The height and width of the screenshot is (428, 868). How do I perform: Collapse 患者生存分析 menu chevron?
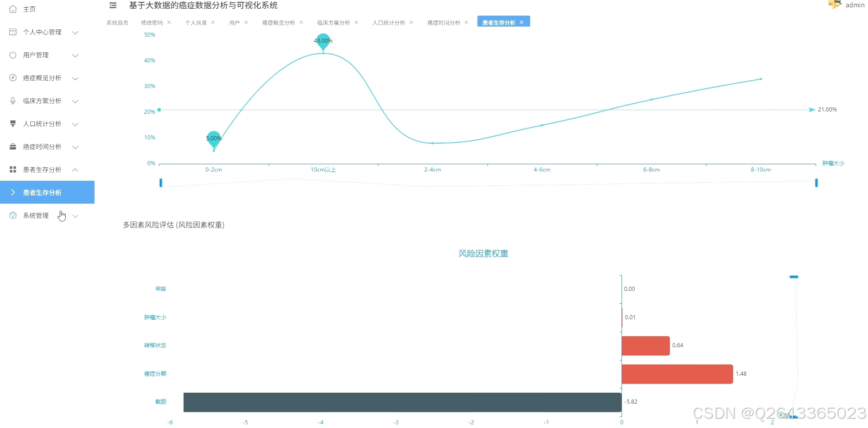(76, 170)
